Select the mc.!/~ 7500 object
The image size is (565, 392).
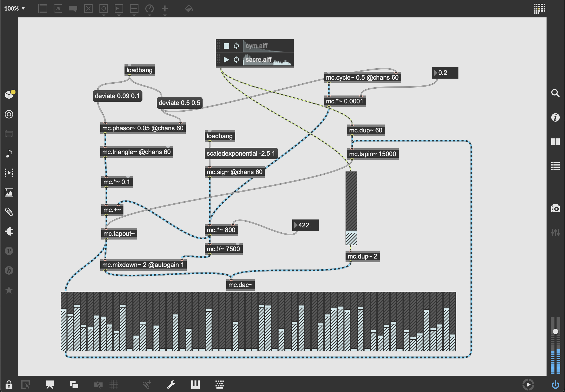pos(223,249)
